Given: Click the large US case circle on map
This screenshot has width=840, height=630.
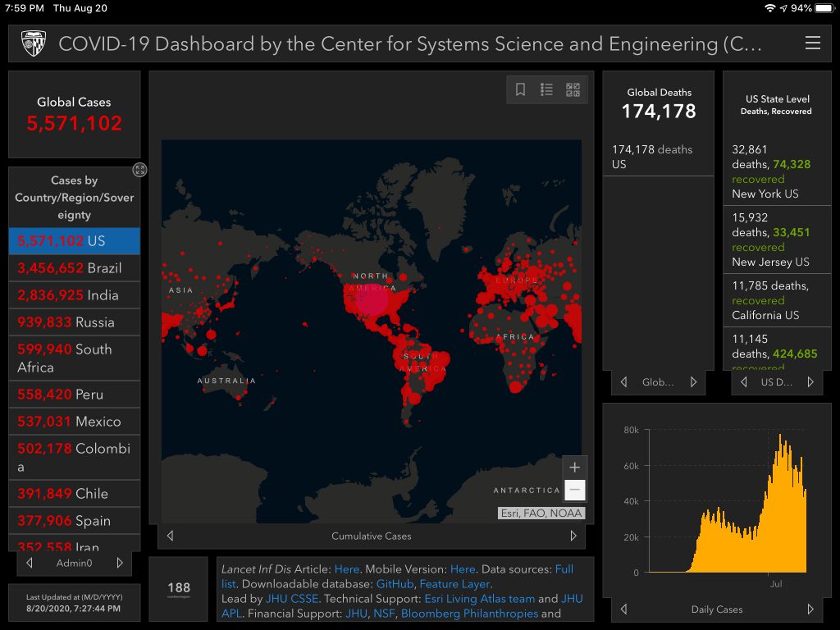Looking at the screenshot, I should (372, 300).
